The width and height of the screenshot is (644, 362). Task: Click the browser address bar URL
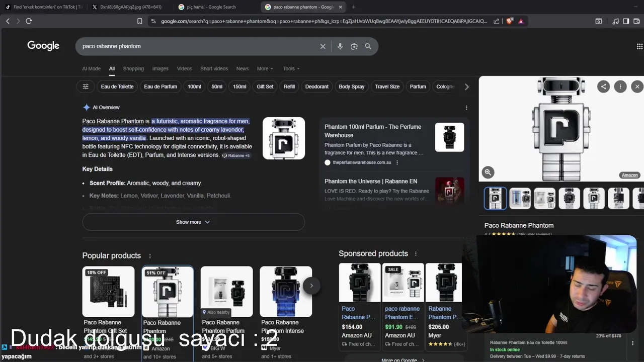pos(324,21)
